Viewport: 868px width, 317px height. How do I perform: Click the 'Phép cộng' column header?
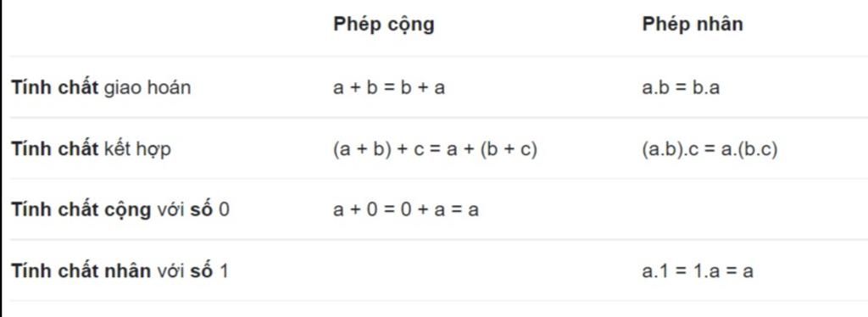pos(384,25)
